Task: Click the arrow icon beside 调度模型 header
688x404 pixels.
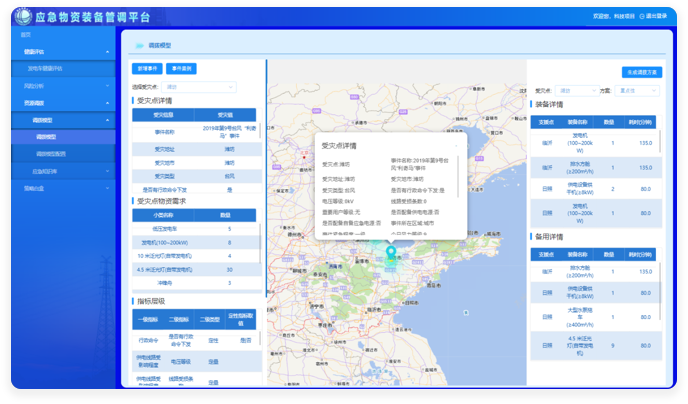Action: point(138,46)
